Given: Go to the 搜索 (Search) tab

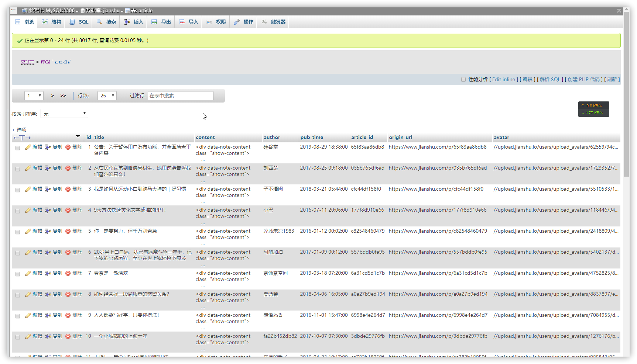Looking at the screenshot, I should 106,22.
